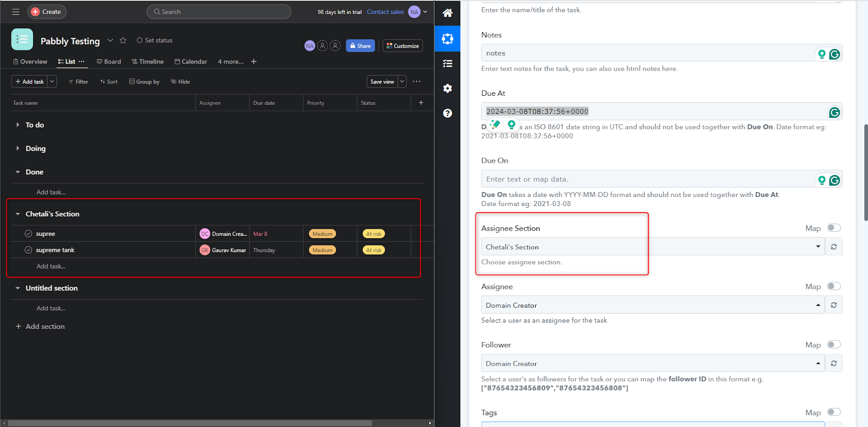Open the 4 more tabs menu
Screen dimensions: 868x427
point(230,62)
